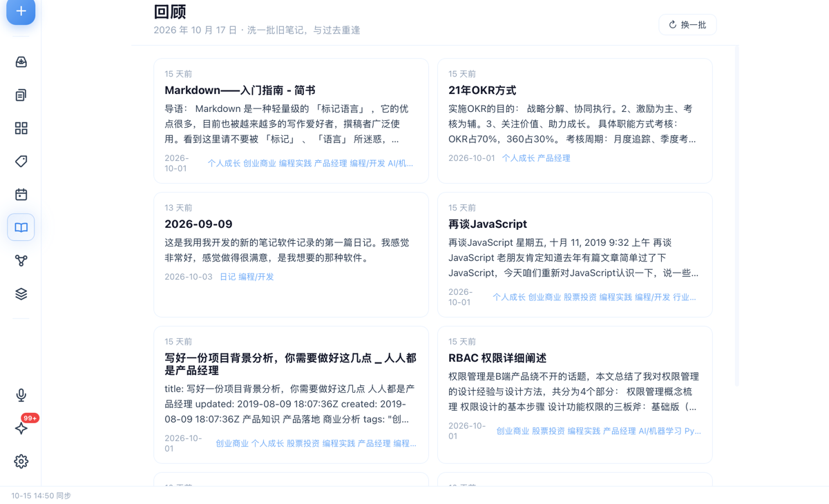Image resolution: width=829 pixels, height=504 pixels.
Task: Click the 日记 tag on the 2026-09-09 card
Action: 227,277
